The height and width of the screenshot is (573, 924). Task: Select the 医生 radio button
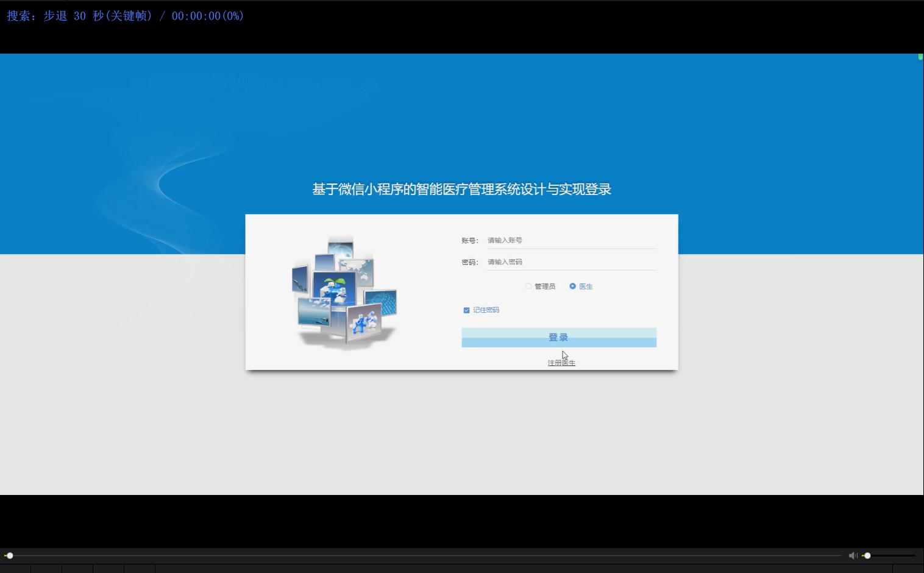coord(572,286)
